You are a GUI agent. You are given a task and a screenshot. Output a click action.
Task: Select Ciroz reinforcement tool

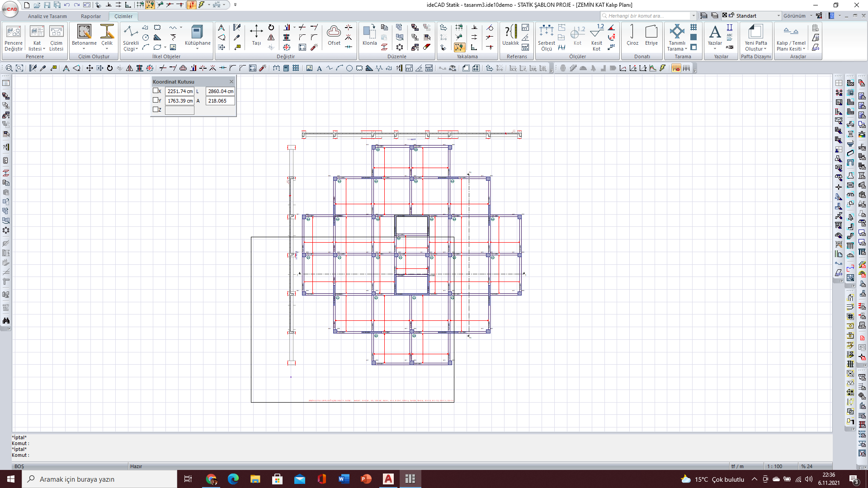coord(632,35)
